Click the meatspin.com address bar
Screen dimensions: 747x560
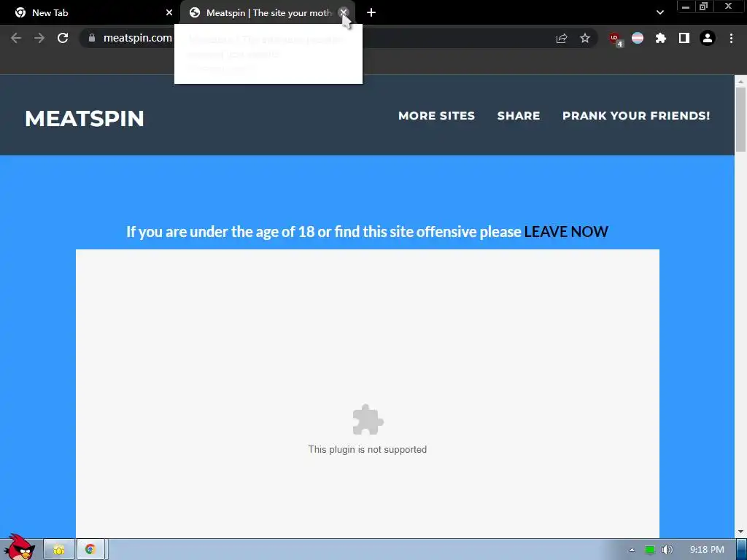[338, 38]
